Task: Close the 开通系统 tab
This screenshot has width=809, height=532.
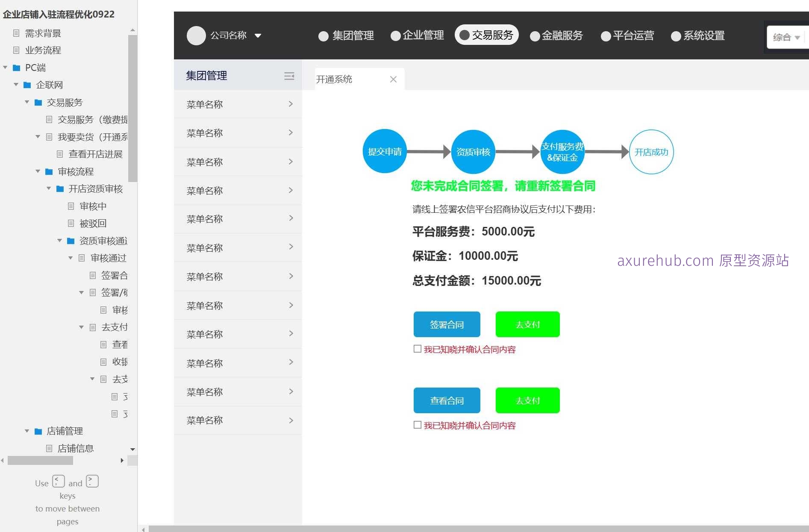Action: pos(393,79)
